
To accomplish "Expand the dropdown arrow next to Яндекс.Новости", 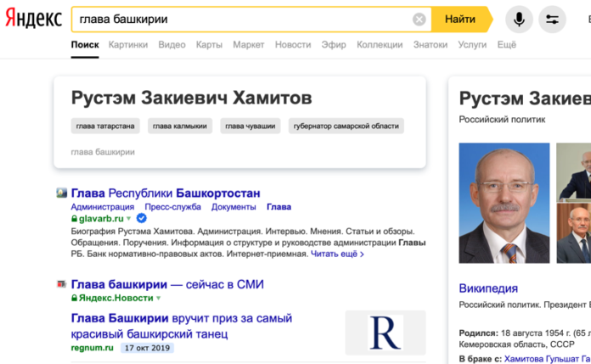I will pyautogui.click(x=158, y=298).
